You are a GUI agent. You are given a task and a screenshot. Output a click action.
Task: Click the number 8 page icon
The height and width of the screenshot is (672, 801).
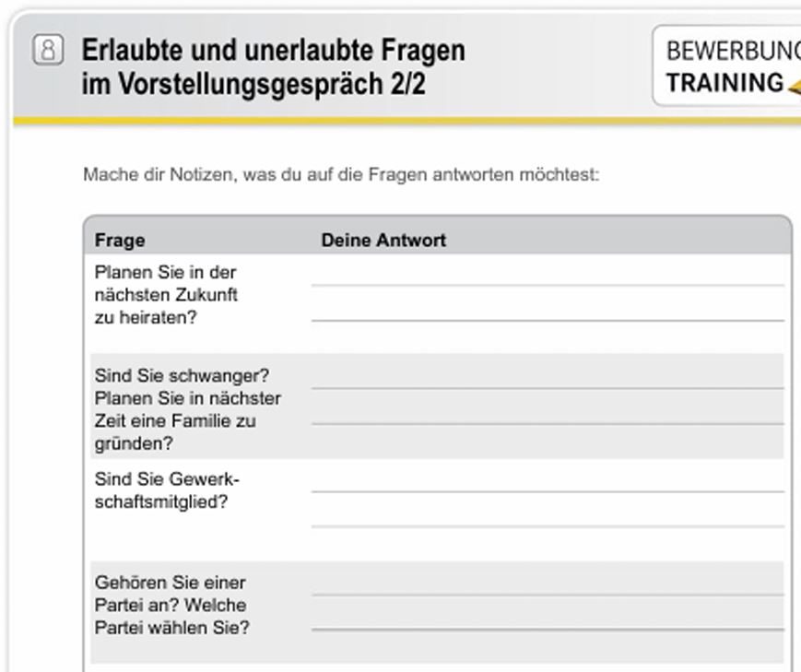(x=48, y=50)
